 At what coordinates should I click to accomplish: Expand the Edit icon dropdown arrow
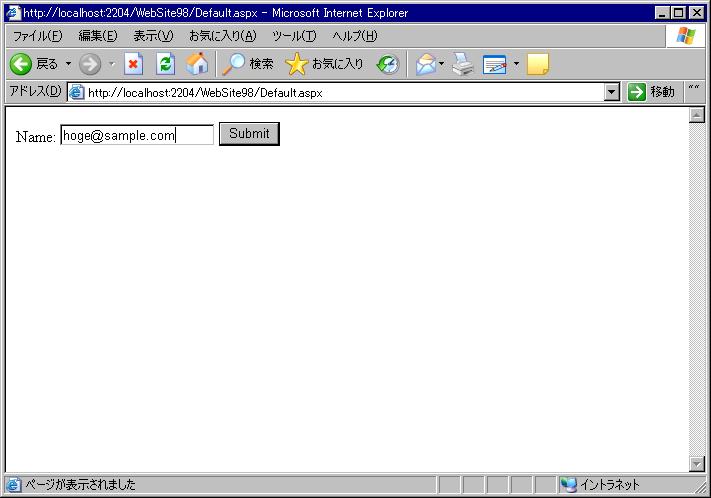tap(516, 64)
